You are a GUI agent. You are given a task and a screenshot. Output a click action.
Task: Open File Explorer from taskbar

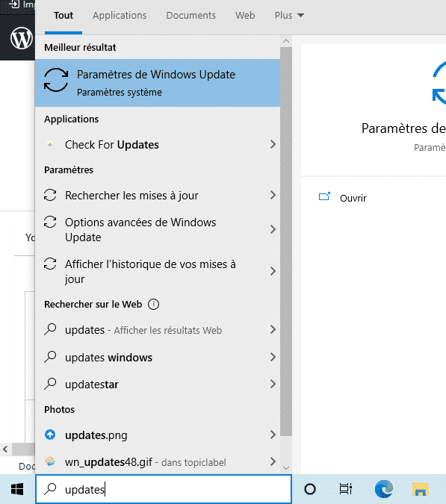pos(421,489)
